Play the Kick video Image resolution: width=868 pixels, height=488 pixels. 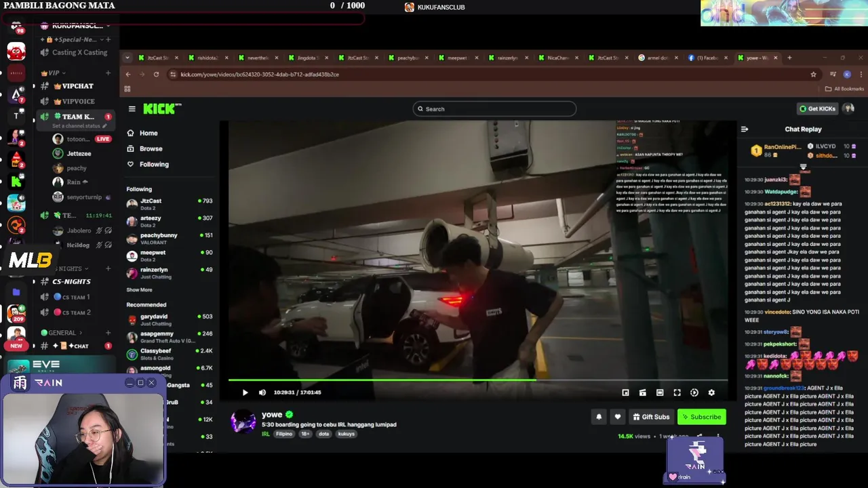(x=245, y=392)
